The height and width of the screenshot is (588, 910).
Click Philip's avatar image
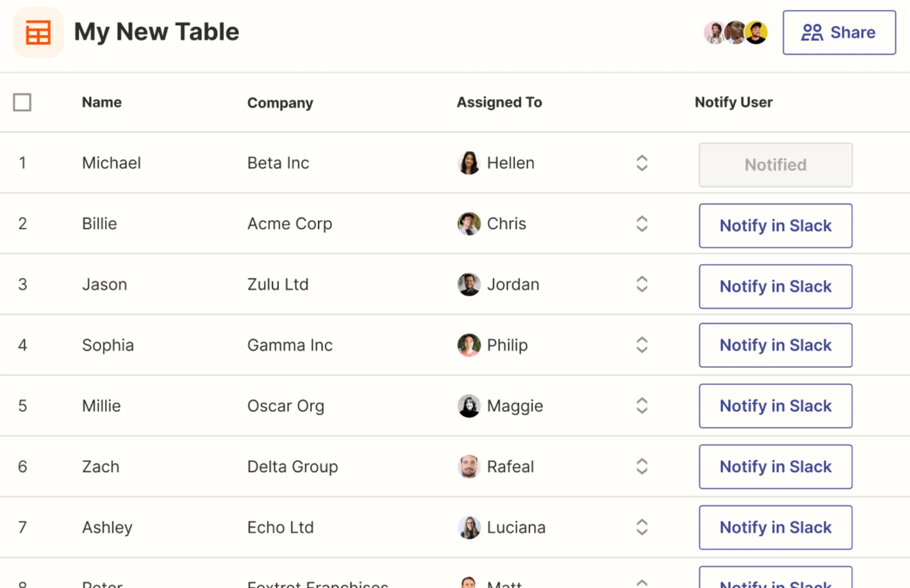(x=468, y=345)
